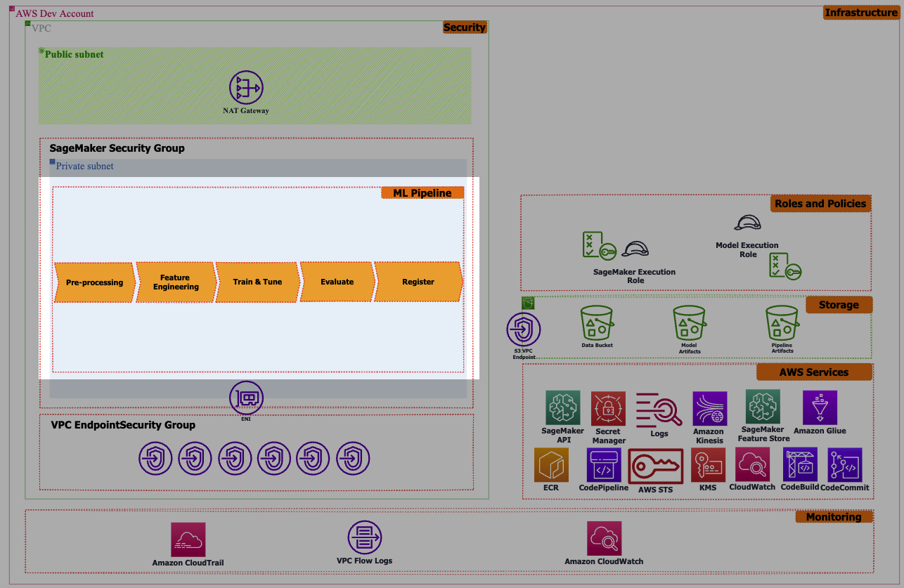Screen dimensions: 904x588
Task: Click the SageMaker API icon
Action: (563, 408)
